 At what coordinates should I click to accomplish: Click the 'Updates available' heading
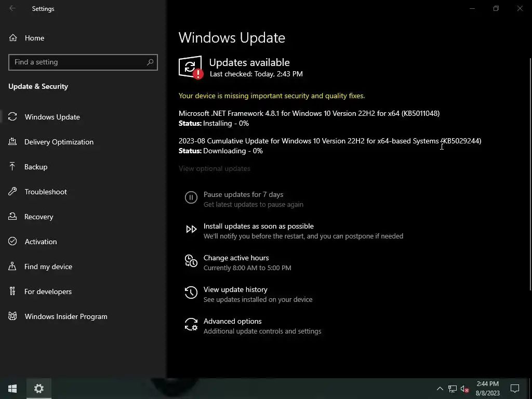(x=249, y=62)
